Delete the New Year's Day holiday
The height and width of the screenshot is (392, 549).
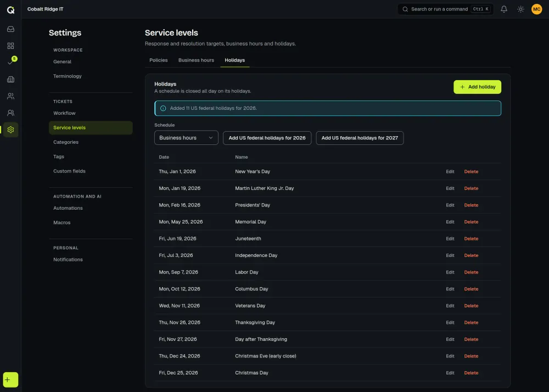(471, 171)
